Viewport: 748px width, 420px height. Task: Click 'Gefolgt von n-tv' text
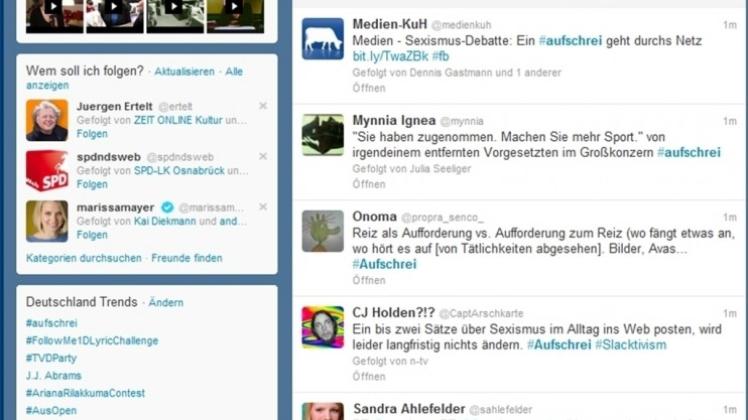tap(390, 361)
